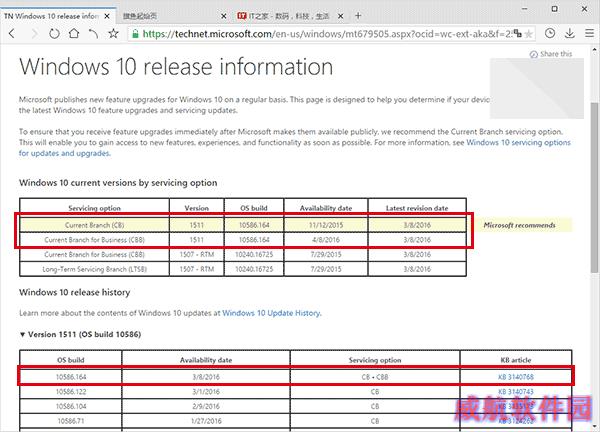Go back using the browser back arrow
Screen dimensions: 600x432
click(12, 34)
